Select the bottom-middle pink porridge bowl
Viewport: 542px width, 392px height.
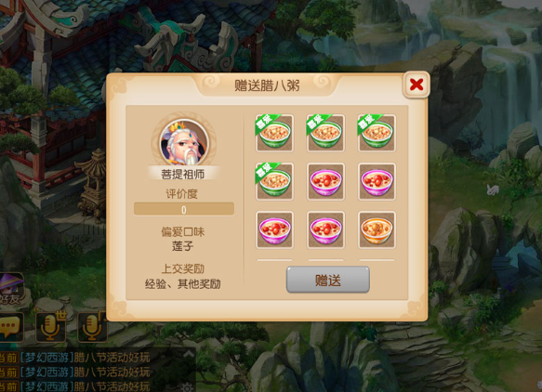click(x=325, y=230)
